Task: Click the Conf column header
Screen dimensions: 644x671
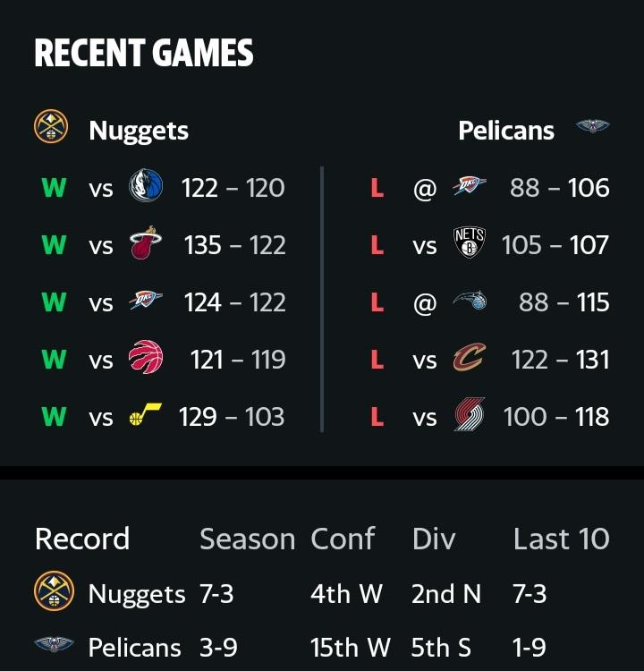Action: (343, 539)
